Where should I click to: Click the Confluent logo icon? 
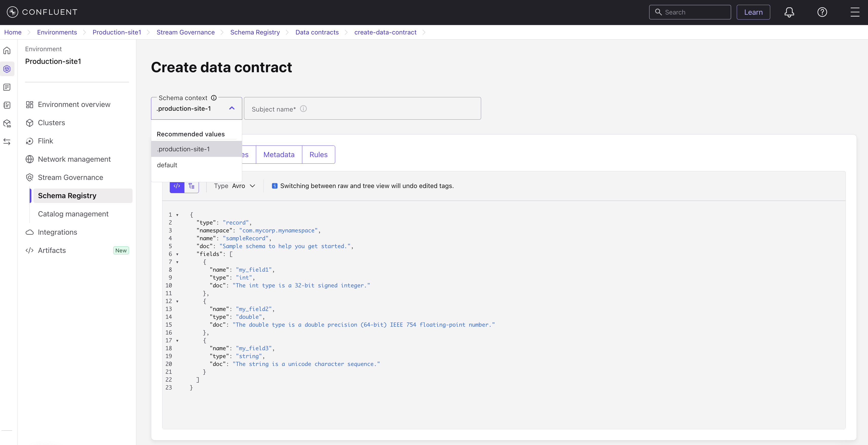pos(12,12)
